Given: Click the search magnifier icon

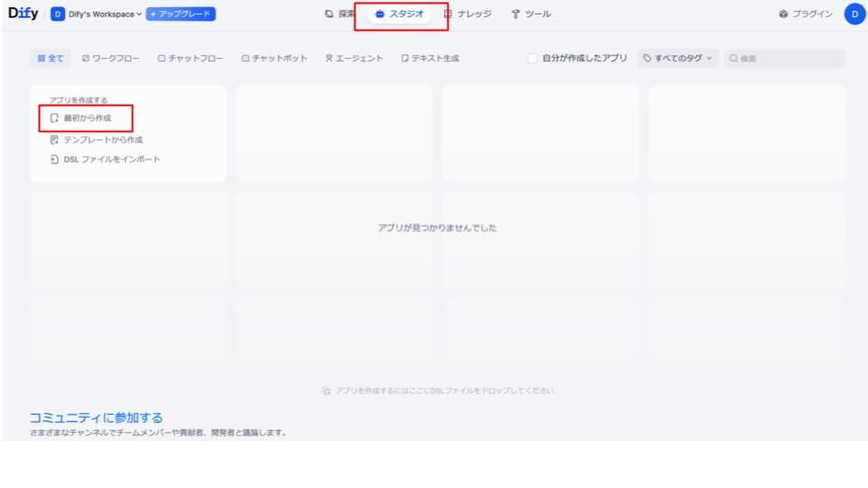Looking at the screenshot, I should coord(733,59).
